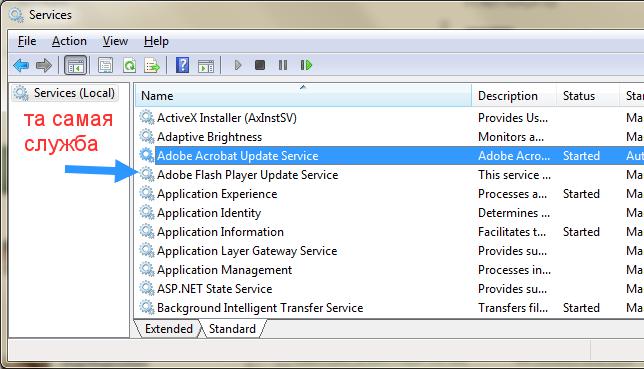Open Help with the question mark icon
644x369 pixels.
(182, 65)
